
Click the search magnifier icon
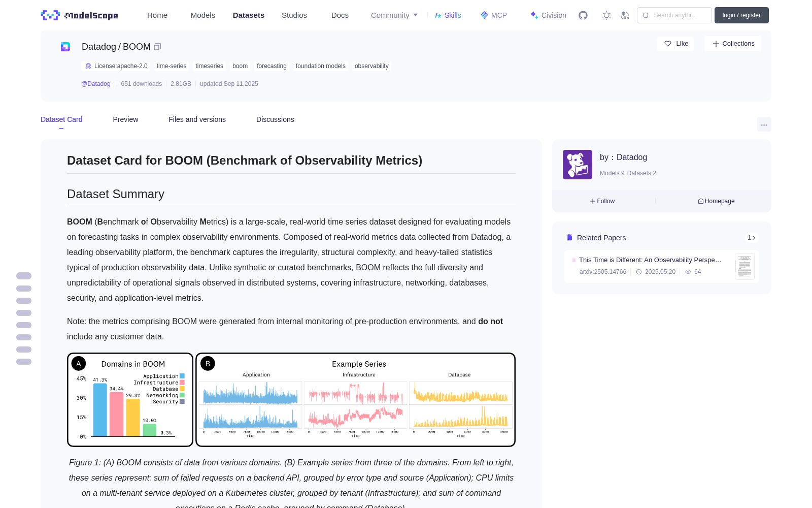(x=646, y=15)
